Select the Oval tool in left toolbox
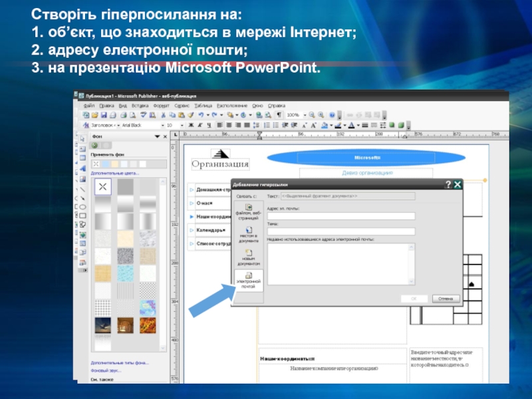This screenshot has width=532, height=399. (x=82, y=207)
